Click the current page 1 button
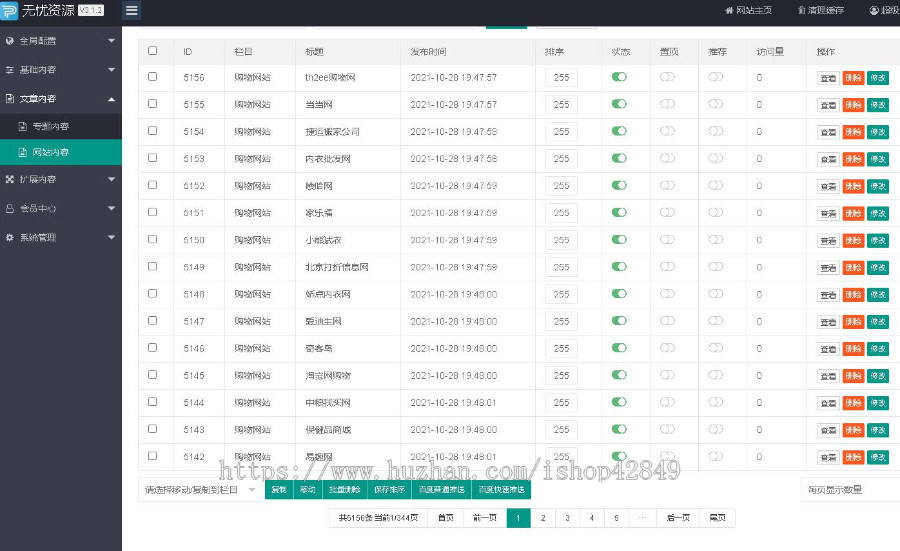The width and height of the screenshot is (900, 551). click(x=518, y=518)
